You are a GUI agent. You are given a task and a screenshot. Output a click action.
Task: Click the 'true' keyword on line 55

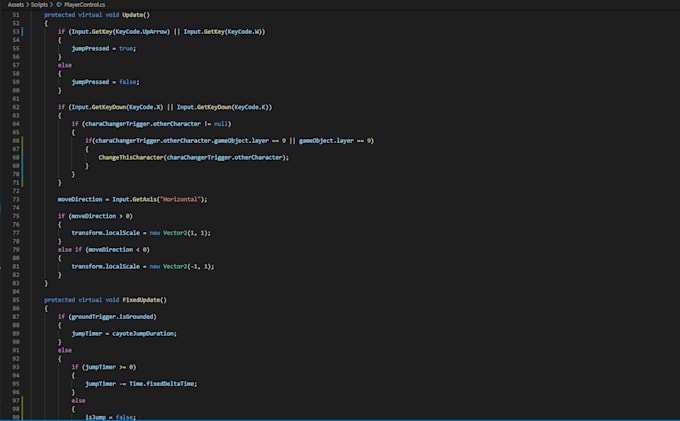click(126, 49)
